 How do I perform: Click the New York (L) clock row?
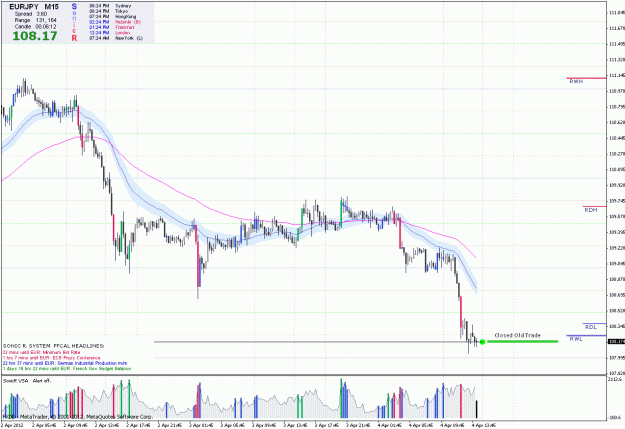pyautogui.click(x=116, y=38)
